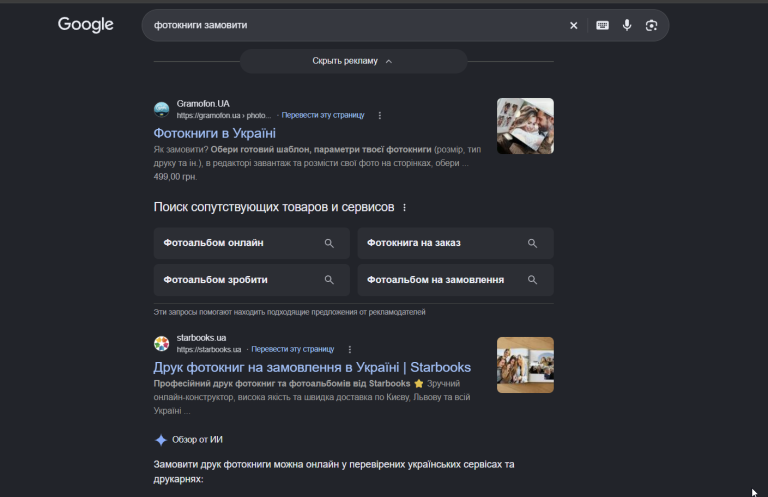Click the Эти запросы помогают находить note
This screenshot has width=768, height=497.
point(289,312)
